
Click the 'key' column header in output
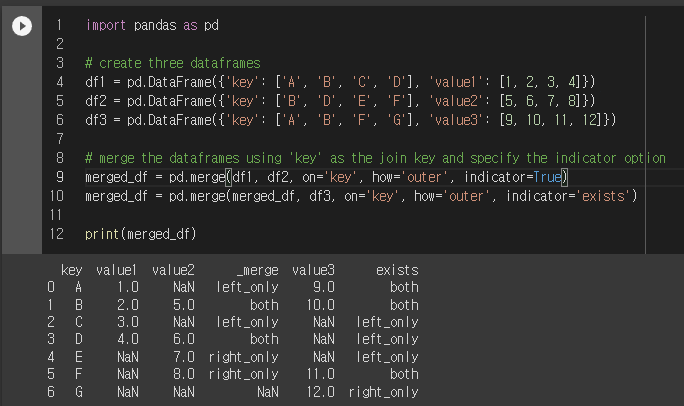tap(72, 270)
